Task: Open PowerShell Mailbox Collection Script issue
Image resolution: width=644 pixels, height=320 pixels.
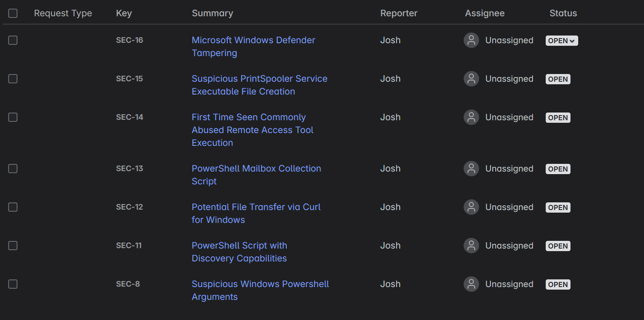Action: 256,175
